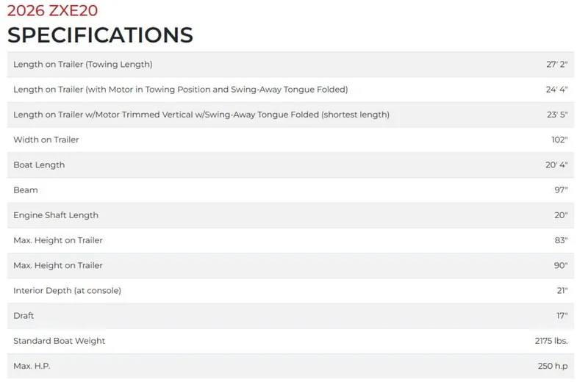Click the 90" max height value
Screen dimensions: 588x382
[x=562, y=265]
